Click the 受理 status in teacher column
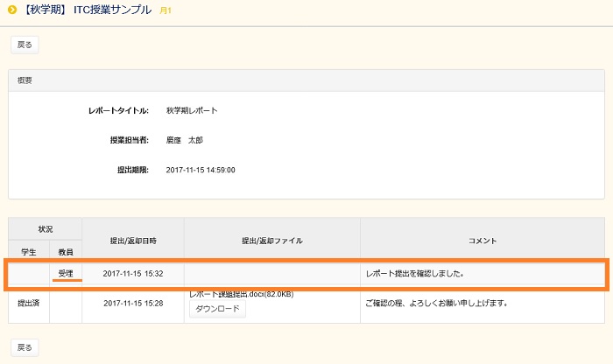Image resolution: width=613 pixels, height=364 pixels. click(x=66, y=274)
